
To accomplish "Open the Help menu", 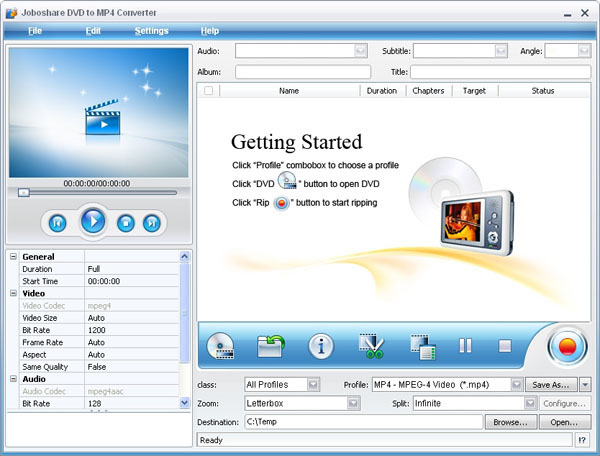I will coord(209,31).
